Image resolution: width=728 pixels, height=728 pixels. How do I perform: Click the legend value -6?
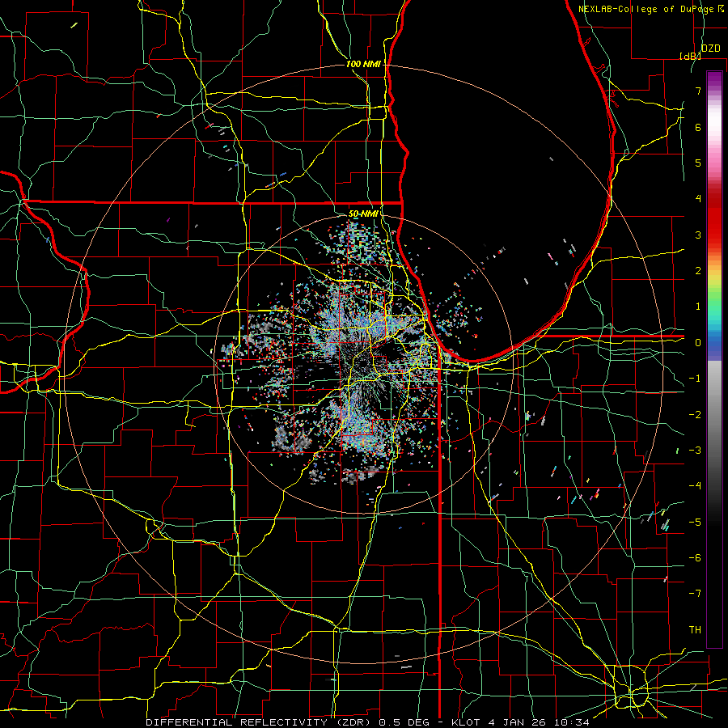pyautogui.click(x=695, y=558)
